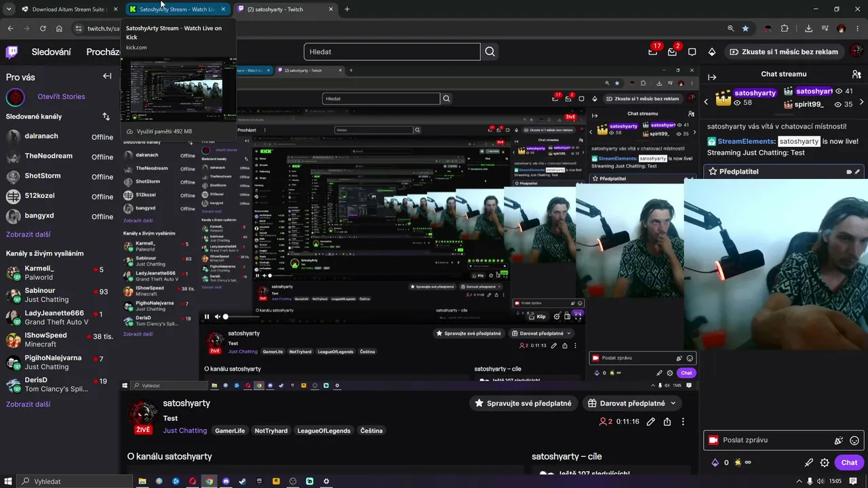The width and height of the screenshot is (868, 488).
Task: Open Chrome downloads icon
Action: tap(808, 28)
